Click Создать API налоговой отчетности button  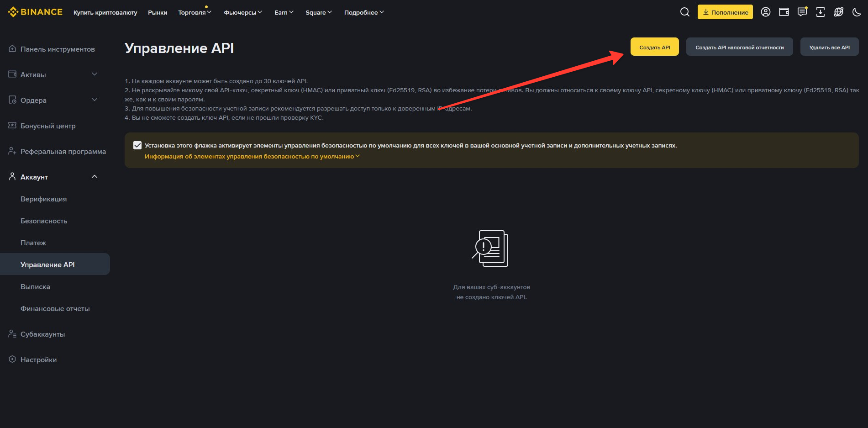pyautogui.click(x=739, y=47)
